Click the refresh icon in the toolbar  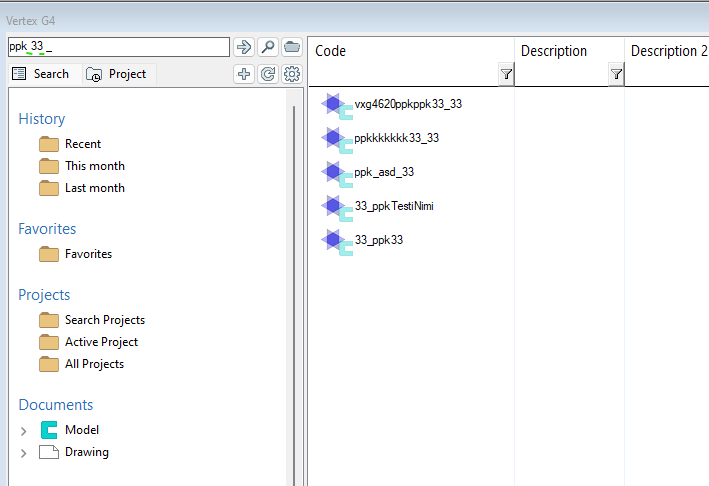click(x=268, y=74)
